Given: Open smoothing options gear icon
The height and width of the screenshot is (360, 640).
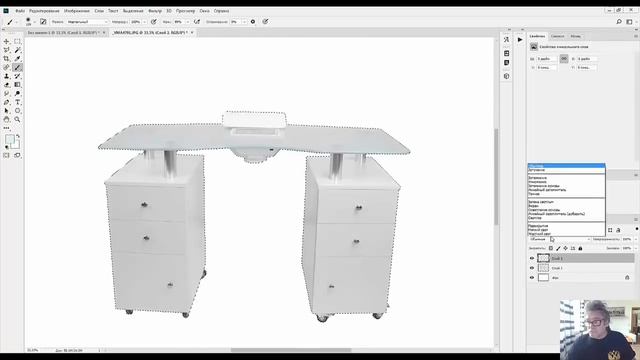Looking at the screenshot, I should coord(253,22).
